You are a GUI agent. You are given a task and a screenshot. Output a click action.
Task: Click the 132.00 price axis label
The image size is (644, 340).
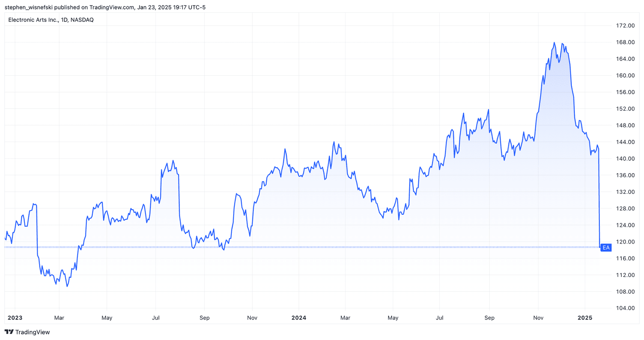pyautogui.click(x=626, y=192)
